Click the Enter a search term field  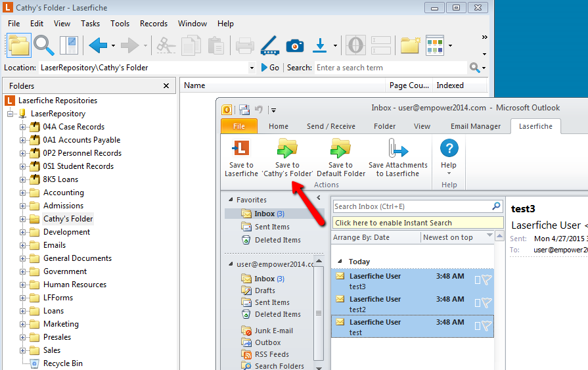(x=390, y=68)
